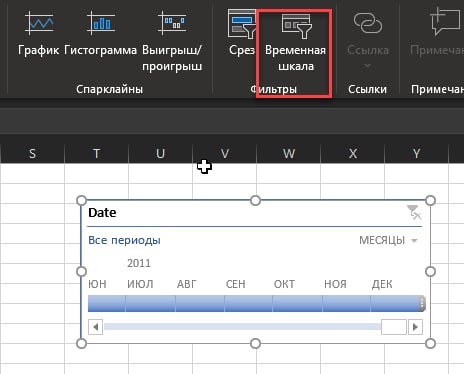
Task: Select column U header
Action: 160,154
